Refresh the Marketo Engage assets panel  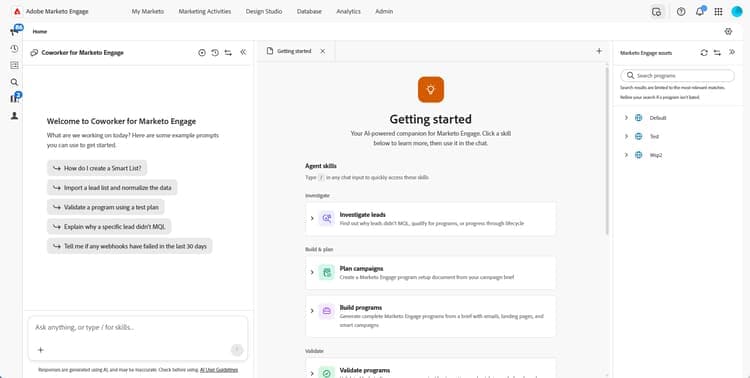704,53
